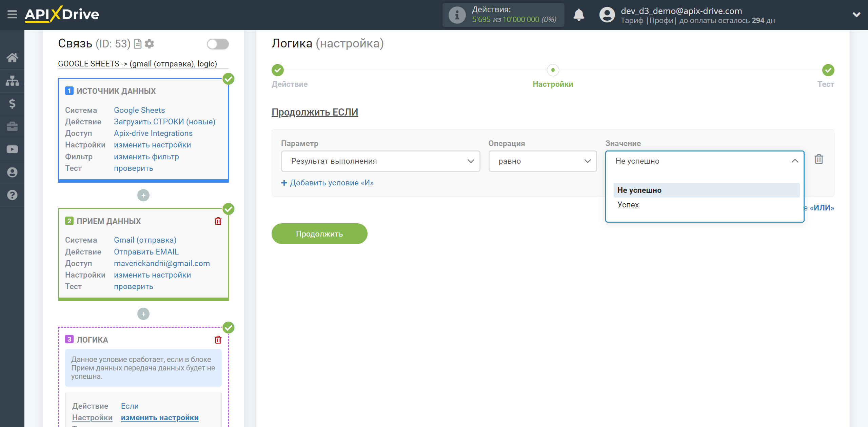Open the billing dollar sidebar icon
This screenshot has width=868, height=427.
click(x=12, y=103)
